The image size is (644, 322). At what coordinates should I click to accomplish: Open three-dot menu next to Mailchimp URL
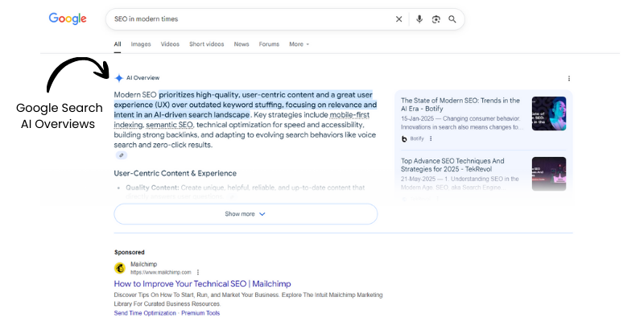[x=197, y=272]
